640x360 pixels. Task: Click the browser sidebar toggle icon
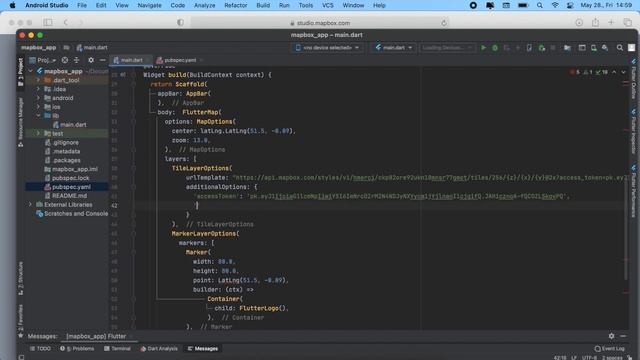(x=48, y=22)
